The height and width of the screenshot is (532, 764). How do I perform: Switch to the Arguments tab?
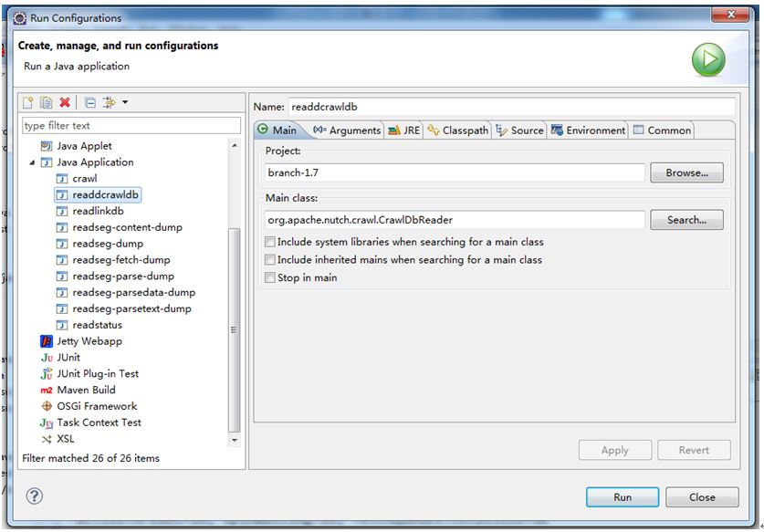[347, 130]
